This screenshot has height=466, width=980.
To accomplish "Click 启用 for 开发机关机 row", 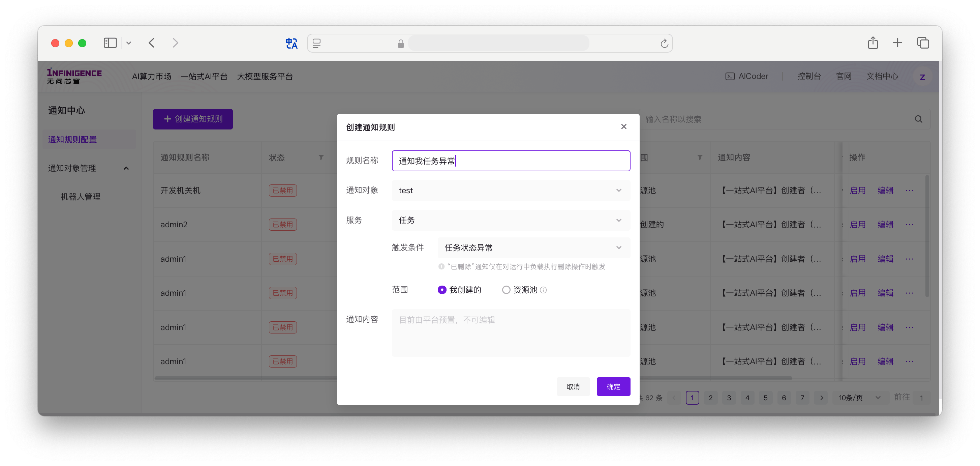I will point(857,191).
